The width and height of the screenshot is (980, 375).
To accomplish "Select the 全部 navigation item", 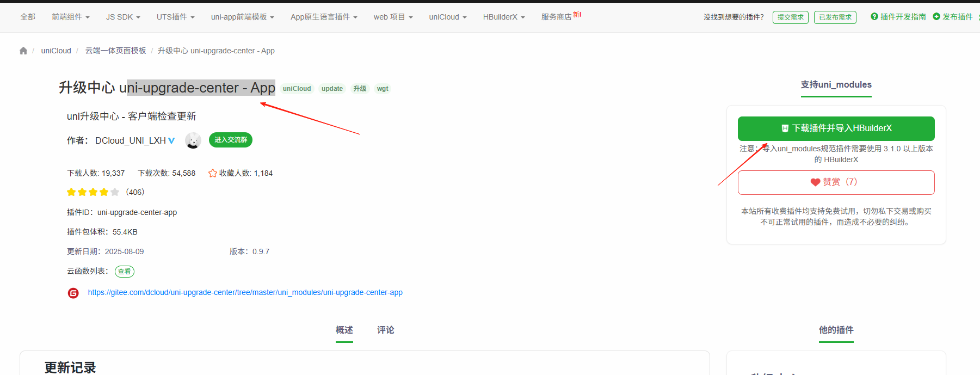I will point(28,17).
